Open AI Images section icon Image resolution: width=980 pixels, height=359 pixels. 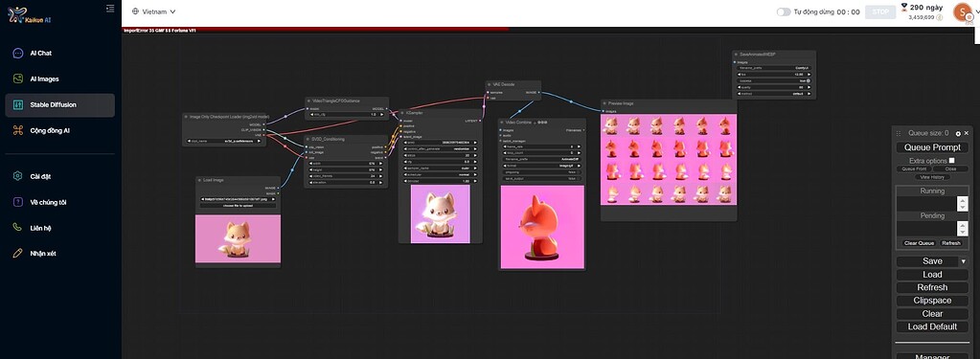[x=18, y=79]
